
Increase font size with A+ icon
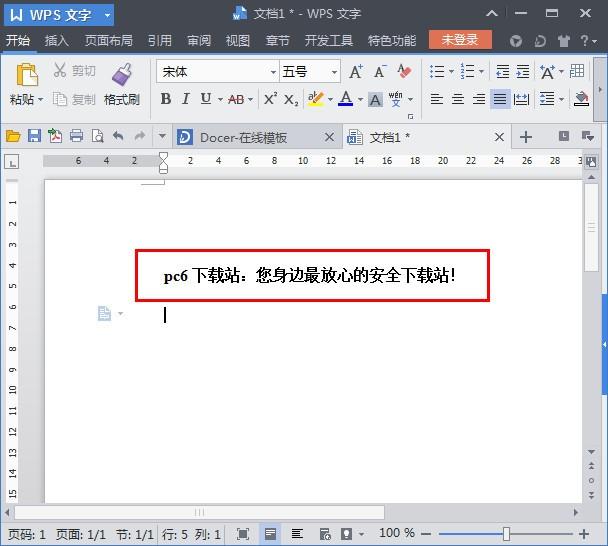pos(356,71)
